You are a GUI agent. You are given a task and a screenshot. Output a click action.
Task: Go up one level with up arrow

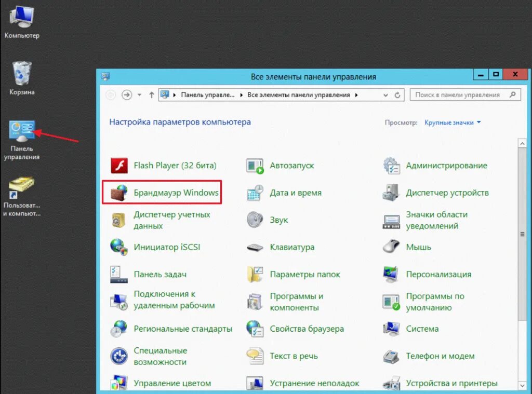pos(152,95)
